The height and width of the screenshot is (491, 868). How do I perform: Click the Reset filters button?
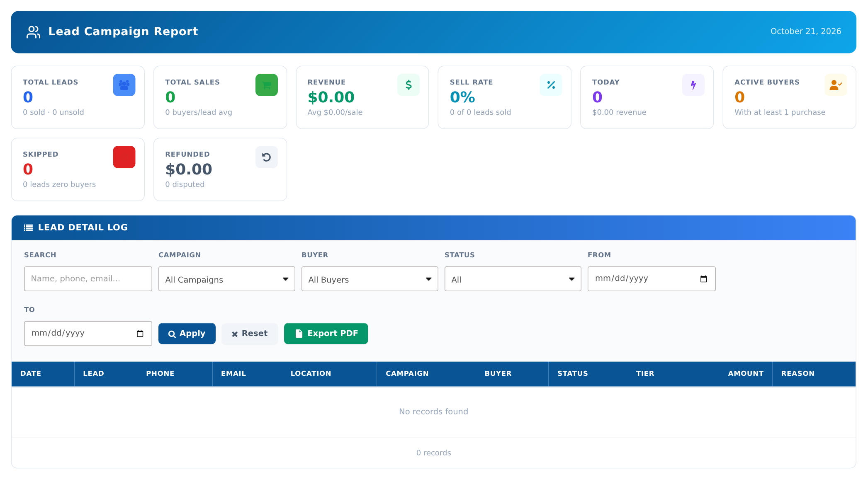tap(250, 334)
